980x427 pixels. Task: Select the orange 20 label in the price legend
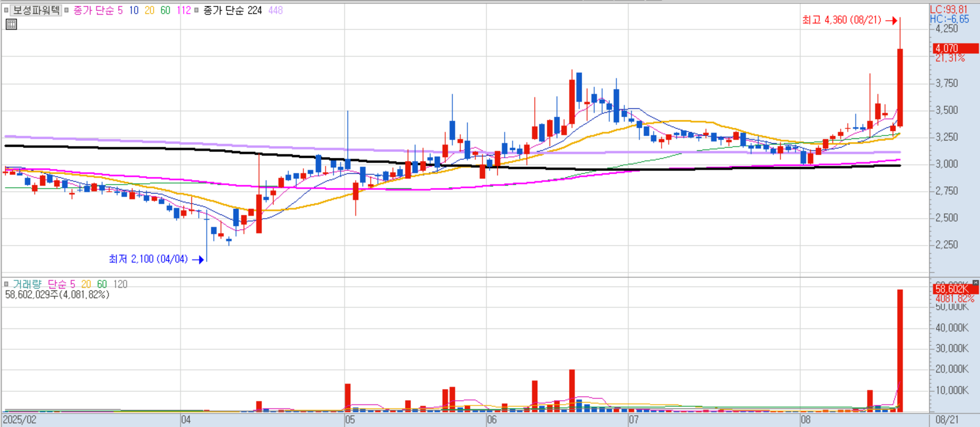pyautogui.click(x=150, y=10)
